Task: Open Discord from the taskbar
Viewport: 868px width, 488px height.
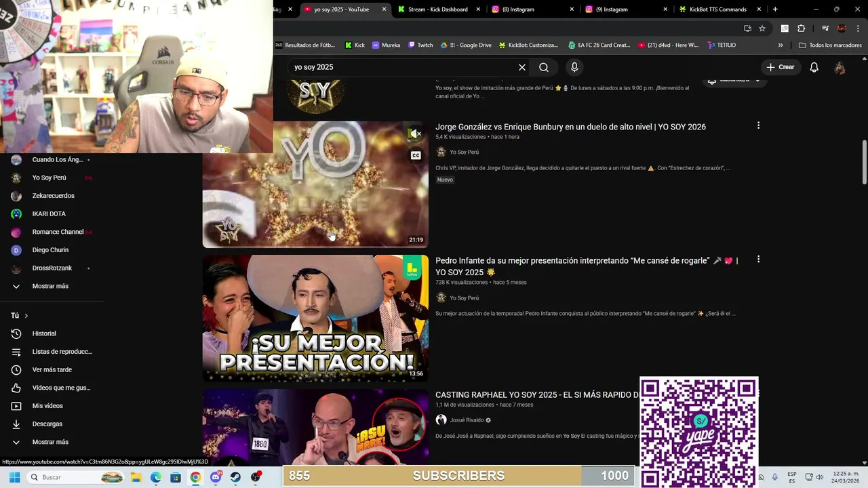Action: coord(216,477)
